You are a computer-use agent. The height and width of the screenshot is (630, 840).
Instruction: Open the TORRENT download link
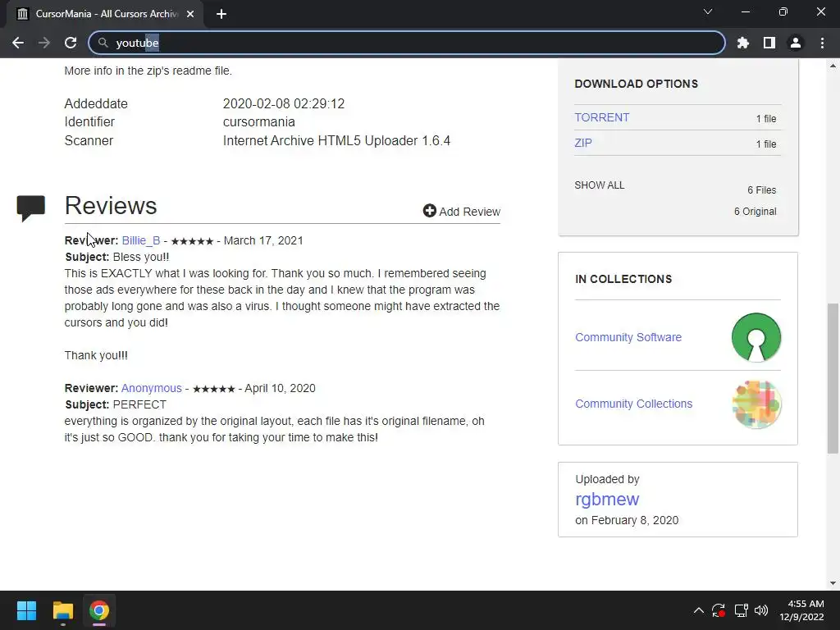[601, 117]
